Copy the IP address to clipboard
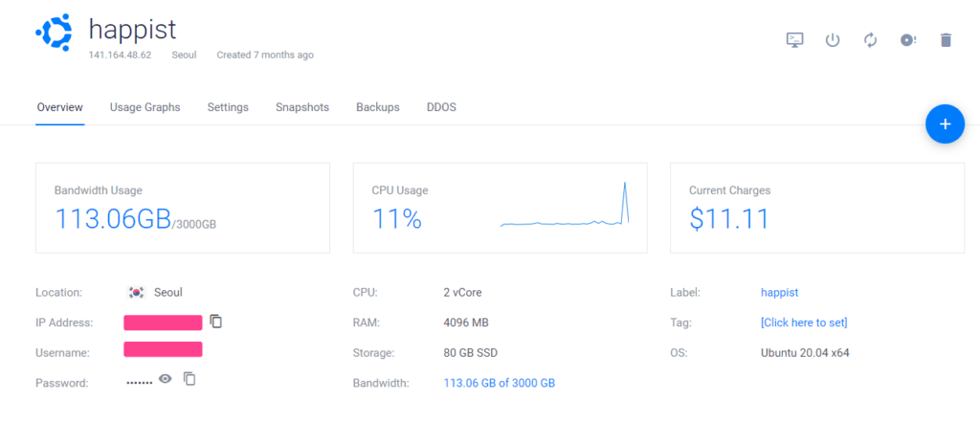The height and width of the screenshot is (424, 980). (x=216, y=322)
